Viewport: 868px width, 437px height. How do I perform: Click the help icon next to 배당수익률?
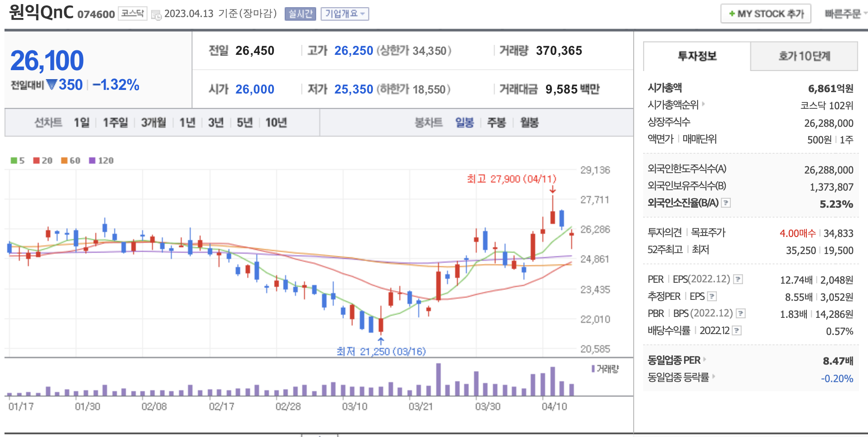[737, 331]
